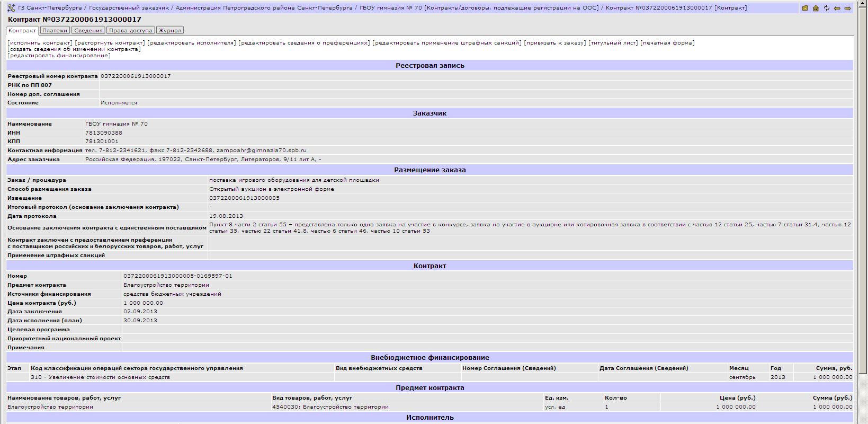Click notice number 0372200061913000005

(x=244, y=198)
